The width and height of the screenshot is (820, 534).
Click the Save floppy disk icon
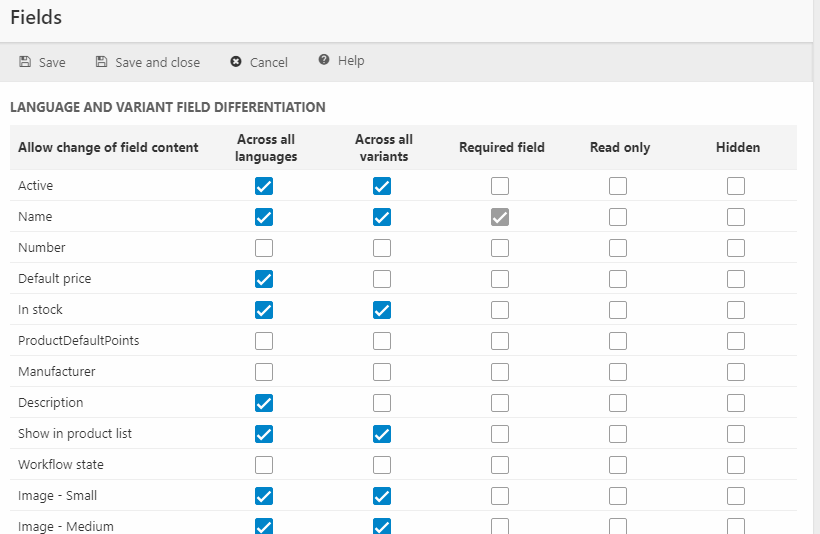click(x=25, y=62)
